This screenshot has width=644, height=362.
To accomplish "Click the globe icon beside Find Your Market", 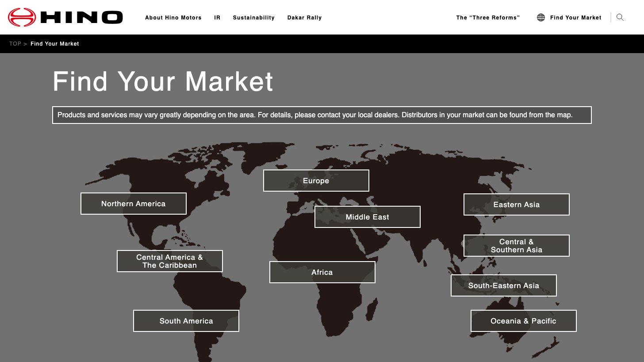I will (x=540, y=17).
